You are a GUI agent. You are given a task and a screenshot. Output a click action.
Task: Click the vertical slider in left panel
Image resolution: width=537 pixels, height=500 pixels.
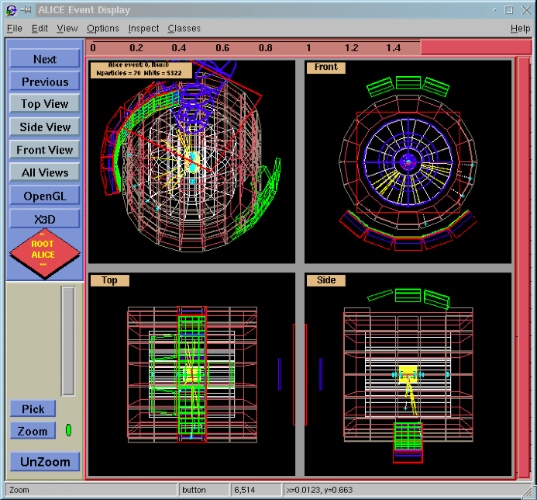coord(68,341)
